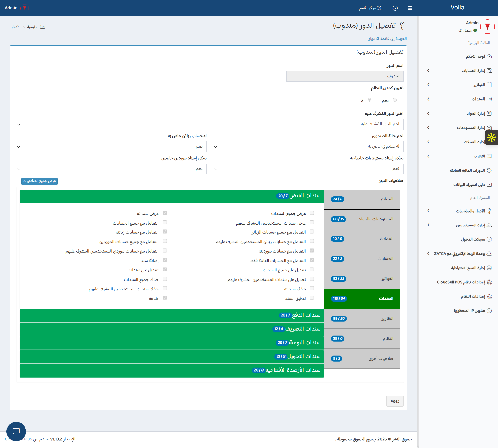Open دليل استيراد البيانات sidebar item

472,185
